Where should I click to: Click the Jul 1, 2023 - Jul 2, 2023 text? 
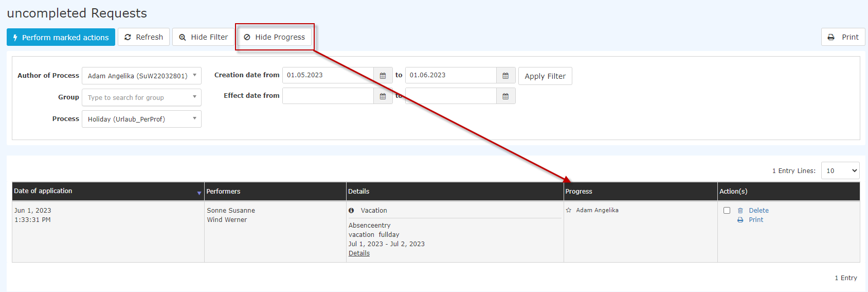[x=387, y=244]
